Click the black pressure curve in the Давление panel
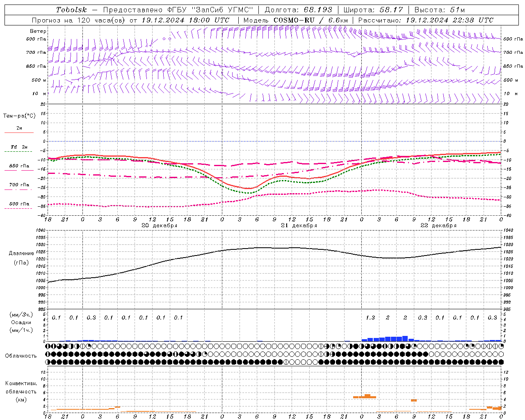525x420 pixels. [274, 248]
